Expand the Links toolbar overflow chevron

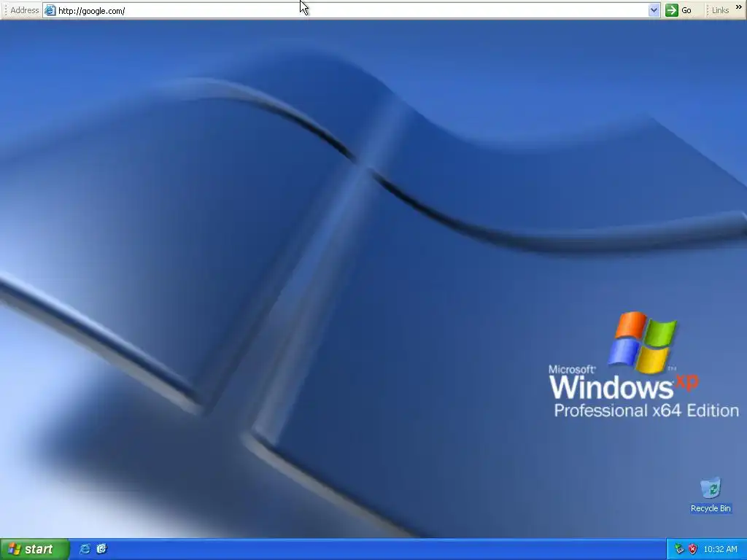pyautogui.click(x=739, y=7)
